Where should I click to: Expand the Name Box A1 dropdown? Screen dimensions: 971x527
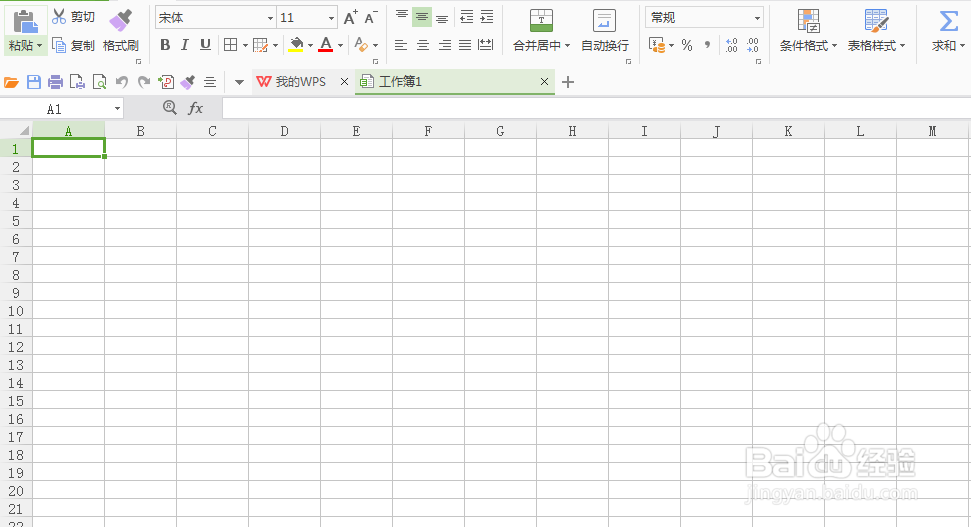117,109
